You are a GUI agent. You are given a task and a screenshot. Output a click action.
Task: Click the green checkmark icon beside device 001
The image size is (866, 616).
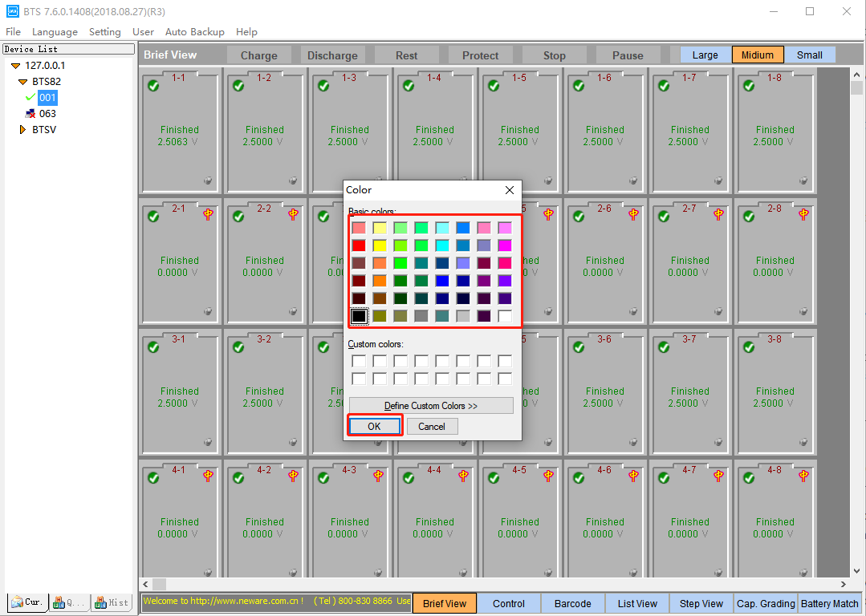(x=30, y=98)
